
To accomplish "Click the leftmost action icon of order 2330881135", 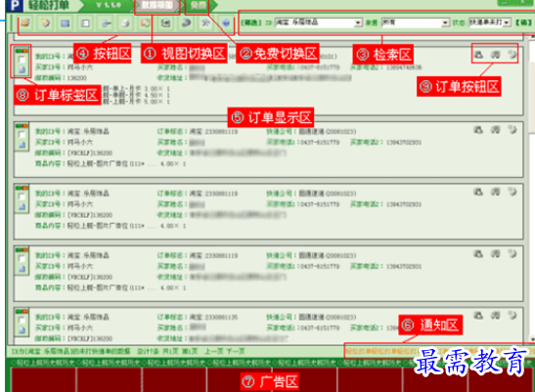I will (478, 315).
